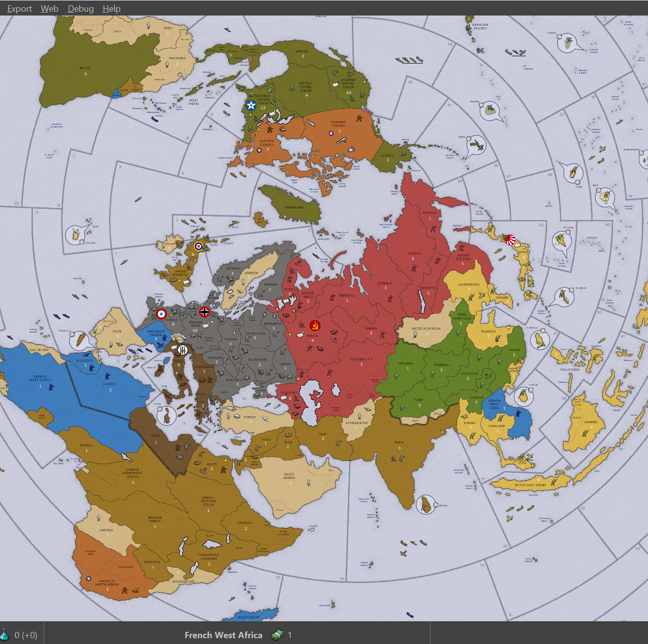Open the Debug menu
The height and width of the screenshot is (644, 648).
[x=80, y=9]
